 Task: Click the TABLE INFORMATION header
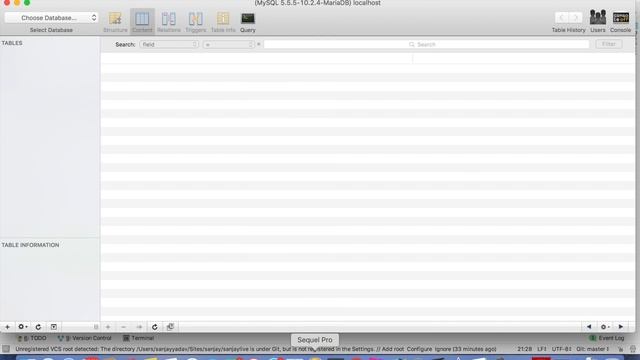tap(30, 245)
